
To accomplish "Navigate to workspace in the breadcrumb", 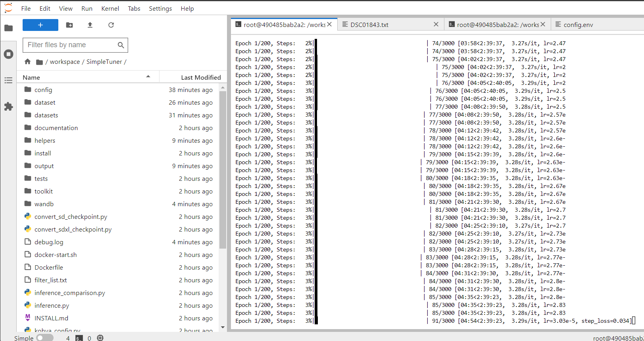I will [x=65, y=62].
